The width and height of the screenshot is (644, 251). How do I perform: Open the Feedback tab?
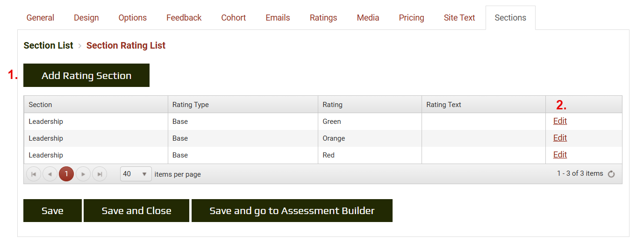point(184,18)
